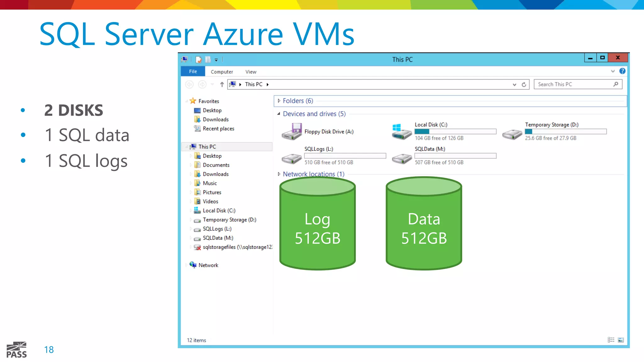Switch to large icons view in status bar

(621, 340)
